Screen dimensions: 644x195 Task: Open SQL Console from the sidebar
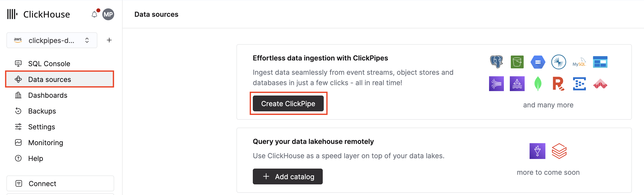point(49,64)
